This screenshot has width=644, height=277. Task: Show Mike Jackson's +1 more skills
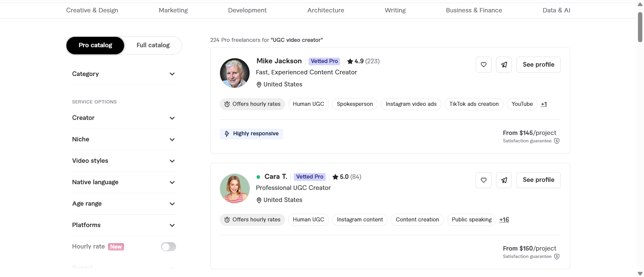[x=544, y=104]
